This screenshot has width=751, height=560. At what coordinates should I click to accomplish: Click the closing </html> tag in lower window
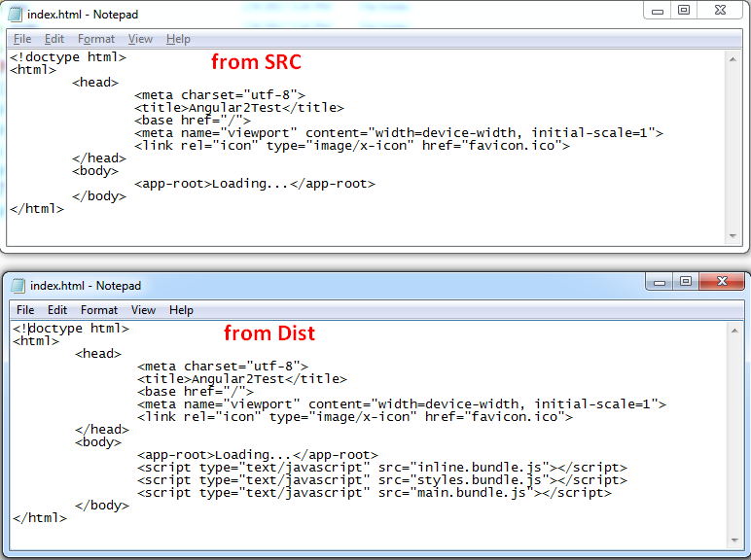click(x=40, y=518)
